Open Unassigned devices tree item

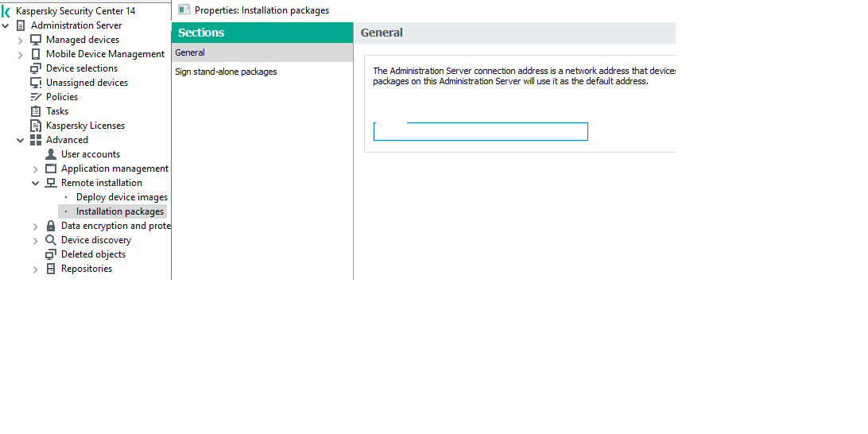[x=87, y=83]
